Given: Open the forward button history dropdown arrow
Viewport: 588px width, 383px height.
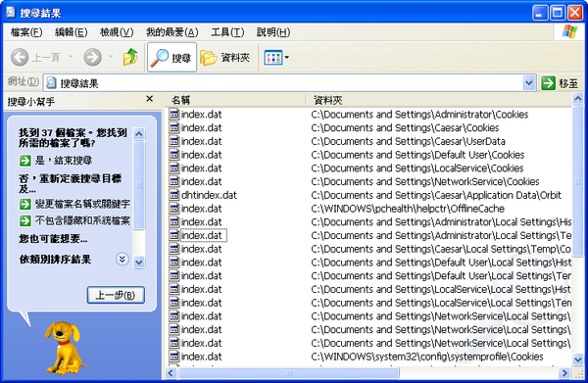Looking at the screenshot, I should coord(111,58).
